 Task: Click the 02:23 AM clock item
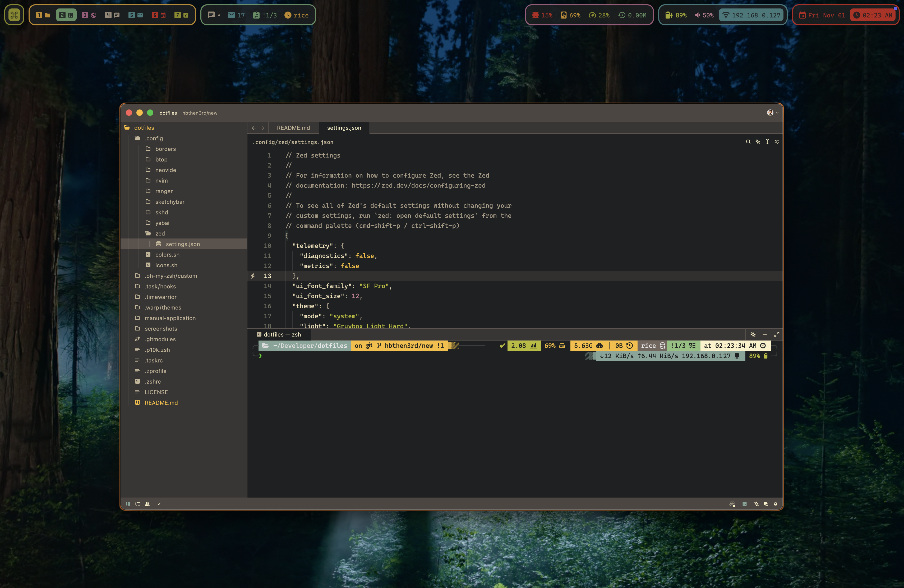[x=873, y=15]
